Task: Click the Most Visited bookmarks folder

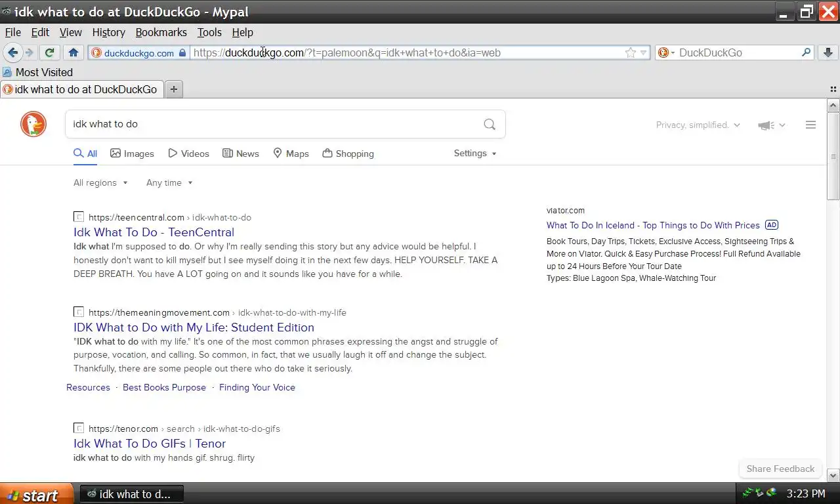Action: tap(37, 72)
